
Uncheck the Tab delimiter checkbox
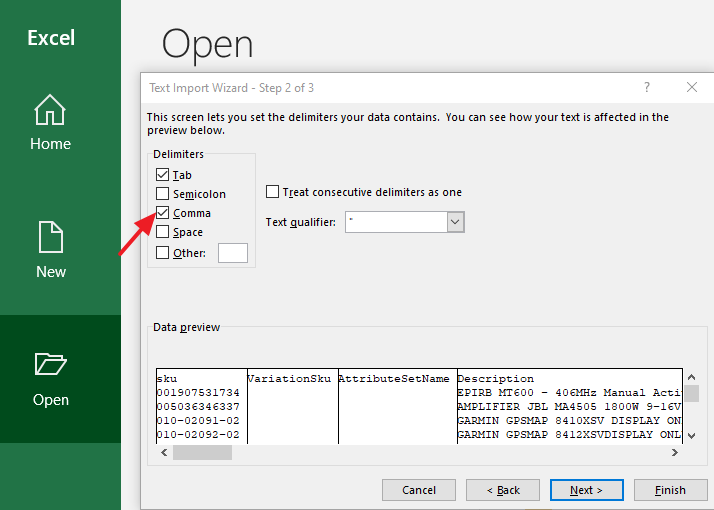click(163, 174)
